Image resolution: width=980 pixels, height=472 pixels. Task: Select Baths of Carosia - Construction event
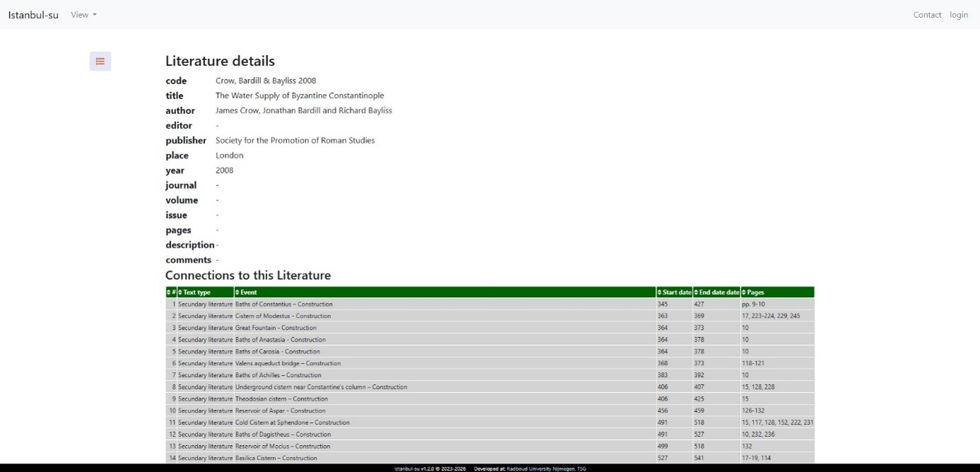point(277,352)
